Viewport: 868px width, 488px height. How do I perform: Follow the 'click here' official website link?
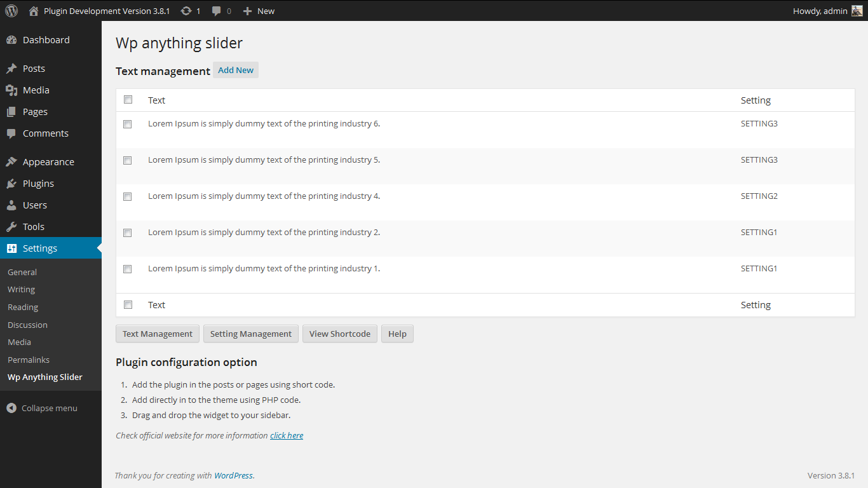287,435
